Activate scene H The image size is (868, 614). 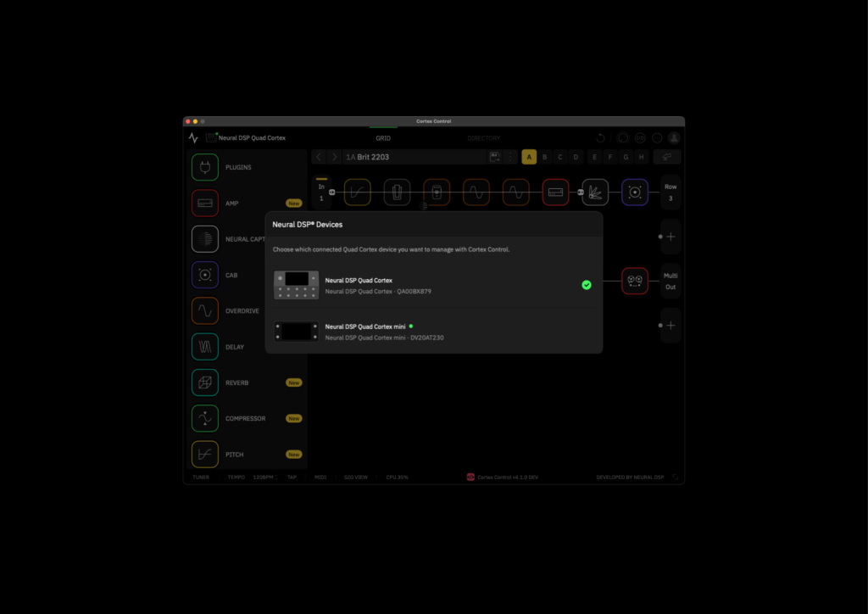pyautogui.click(x=641, y=157)
